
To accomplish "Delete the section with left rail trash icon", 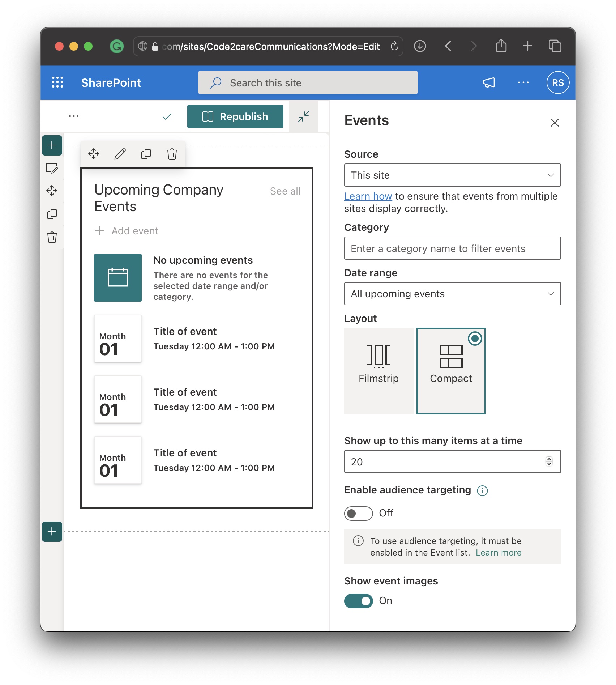I will (52, 237).
